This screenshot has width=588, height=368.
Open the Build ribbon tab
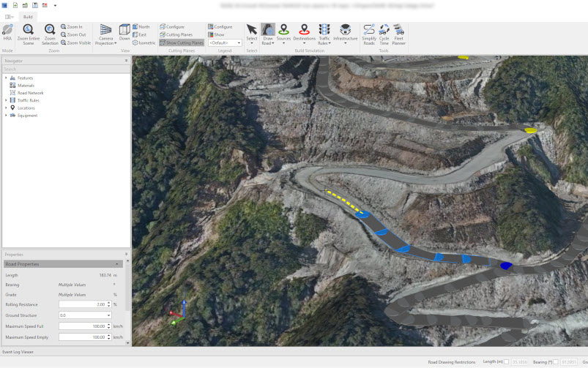click(x=28, y=16)
